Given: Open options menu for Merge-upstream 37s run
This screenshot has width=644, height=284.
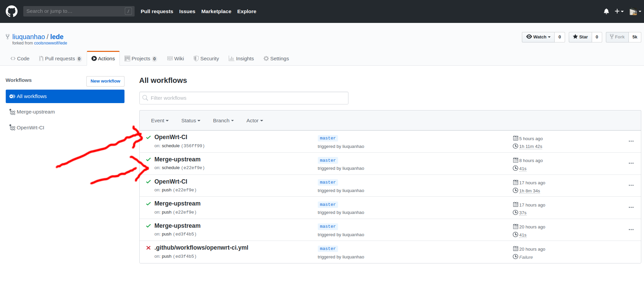Looking at the screenshot, I should pyautogui.click(x=631, y=207).
